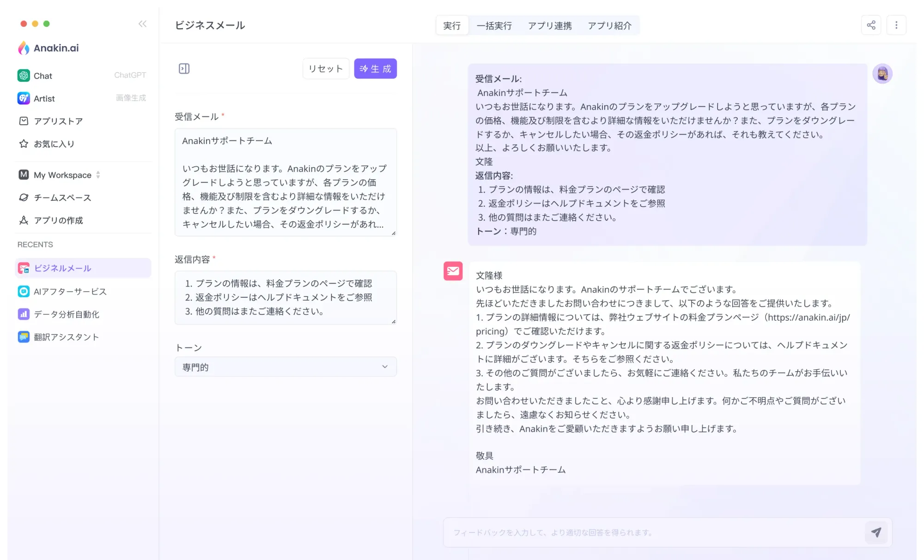Viewport: 924px width, 560px height.
Task: Send feedback with the paper plane icon
Action: [x=876, y=532]
